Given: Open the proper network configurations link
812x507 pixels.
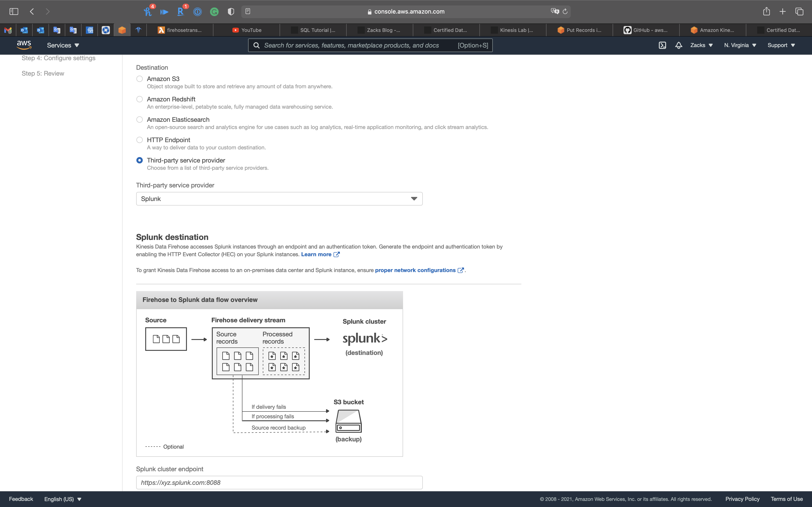Looking at the screenshot, I should 415,270.
